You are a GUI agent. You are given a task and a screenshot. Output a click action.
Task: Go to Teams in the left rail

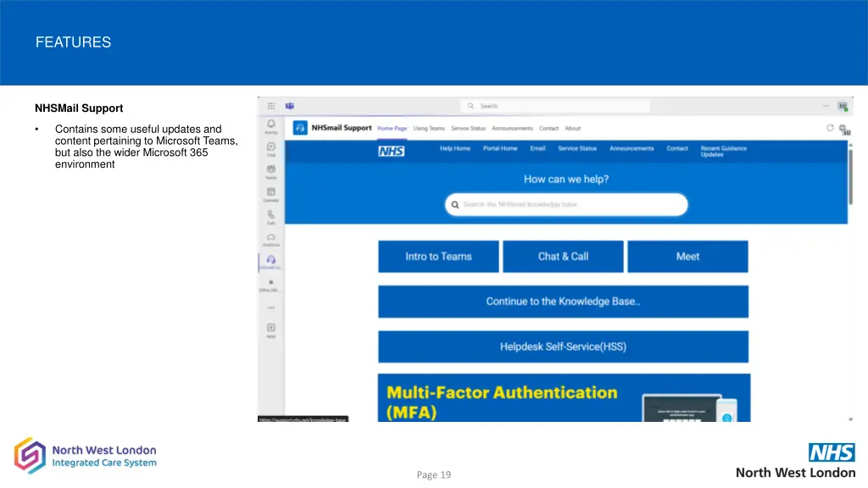tap(271, 172)
